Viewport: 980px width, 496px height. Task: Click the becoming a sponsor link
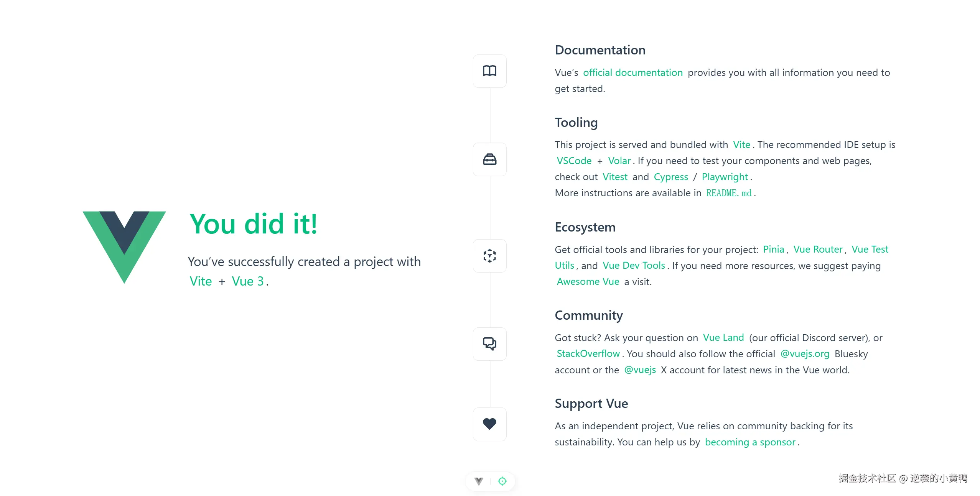[x=750, y=442]
